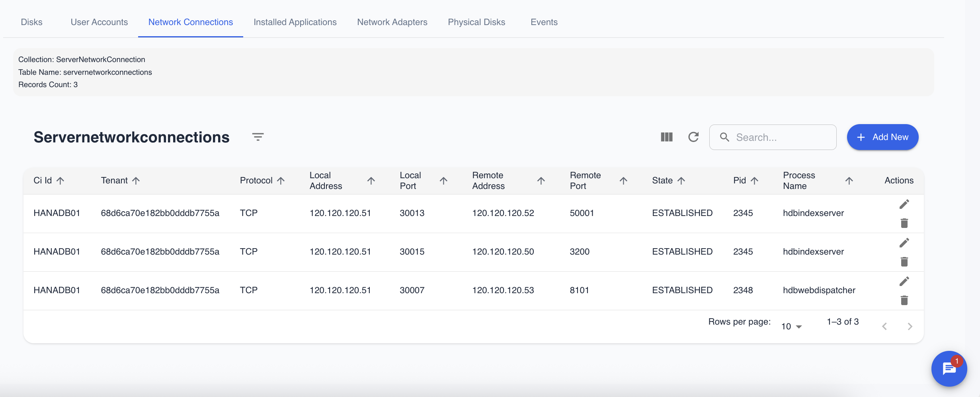Go to the Events section

pos(544,22)
